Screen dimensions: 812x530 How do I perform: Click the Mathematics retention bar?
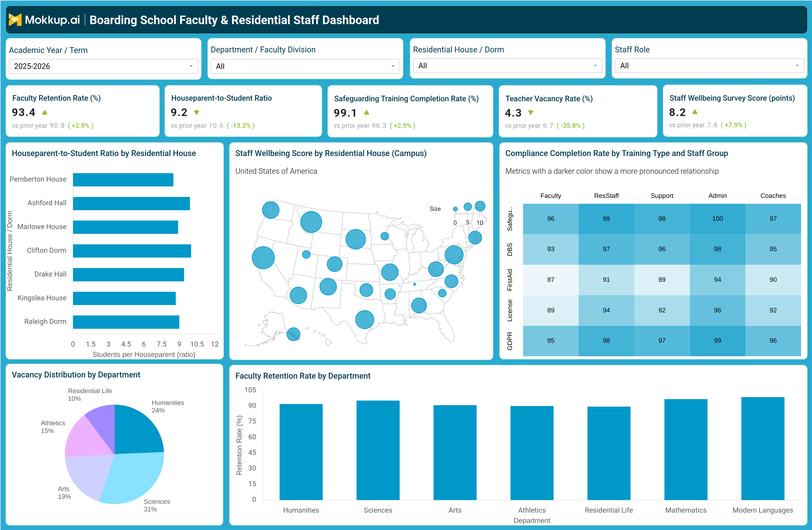point(686,449)
